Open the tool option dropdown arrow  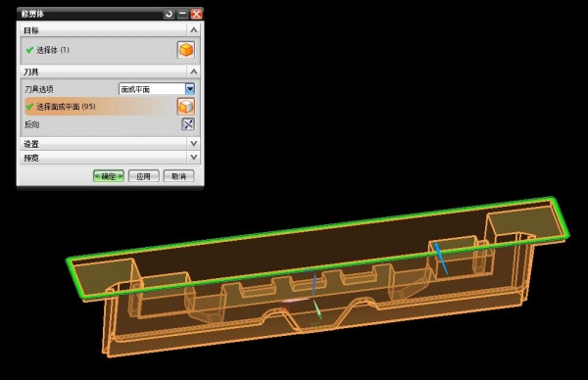pos(190,89)
